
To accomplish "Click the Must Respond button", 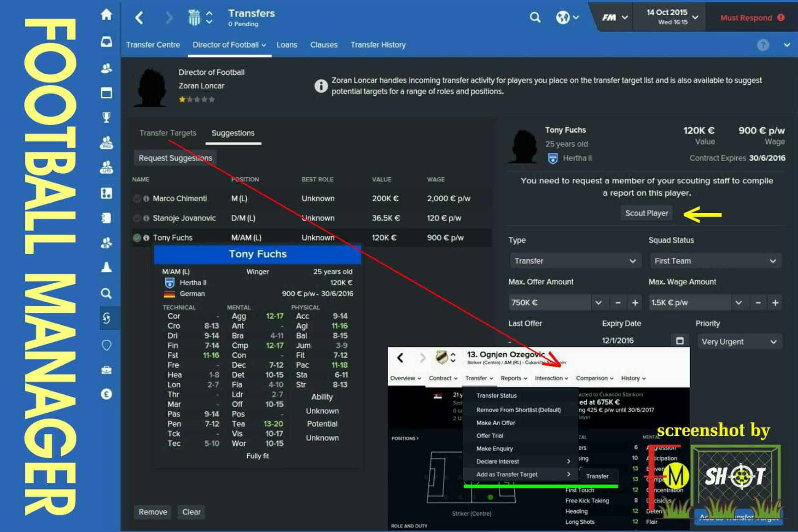I will tap(752, 18).
